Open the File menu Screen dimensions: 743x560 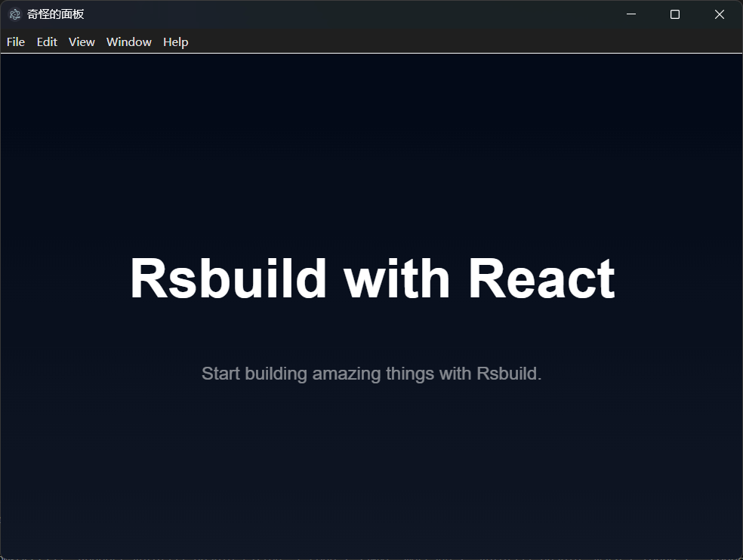pos(16,42)
